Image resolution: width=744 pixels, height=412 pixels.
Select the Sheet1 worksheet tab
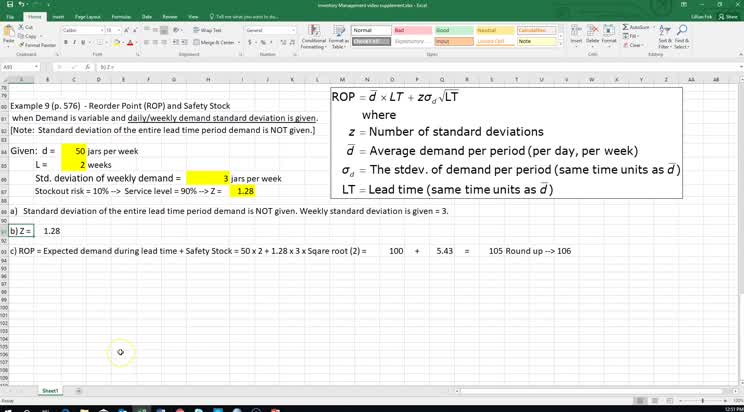49,390
